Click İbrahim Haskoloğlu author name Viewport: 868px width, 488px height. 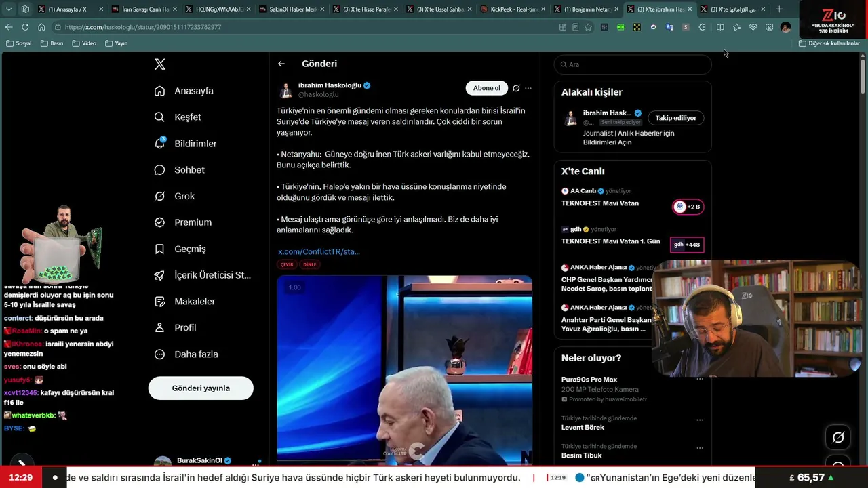click(330, 85)
